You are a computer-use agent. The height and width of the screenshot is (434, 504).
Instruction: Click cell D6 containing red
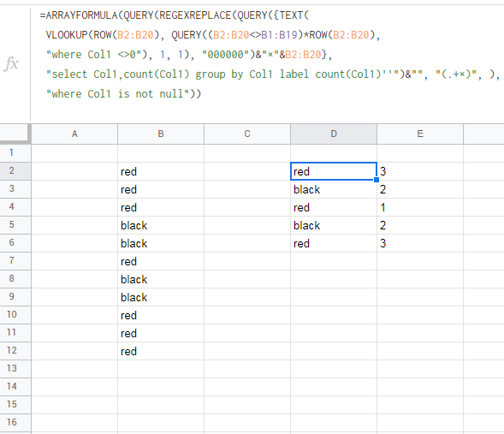pyautogui.click(x=334, y=243)
